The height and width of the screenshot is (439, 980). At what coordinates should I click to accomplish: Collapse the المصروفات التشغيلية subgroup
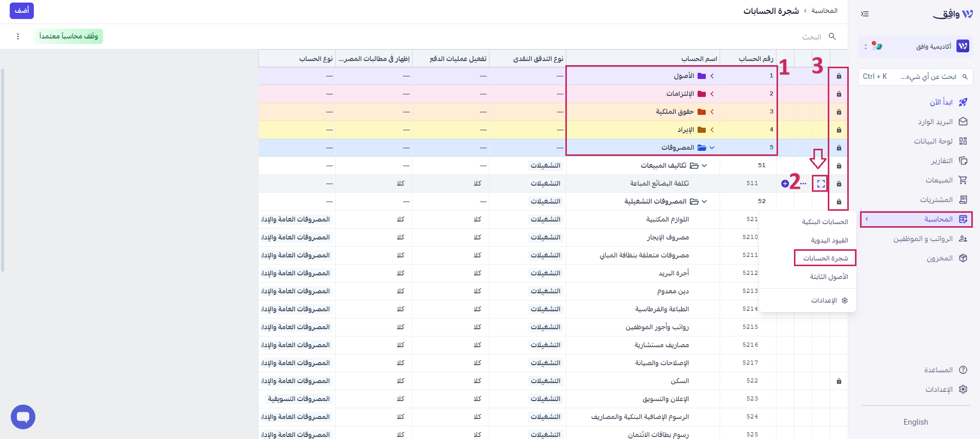704,202
